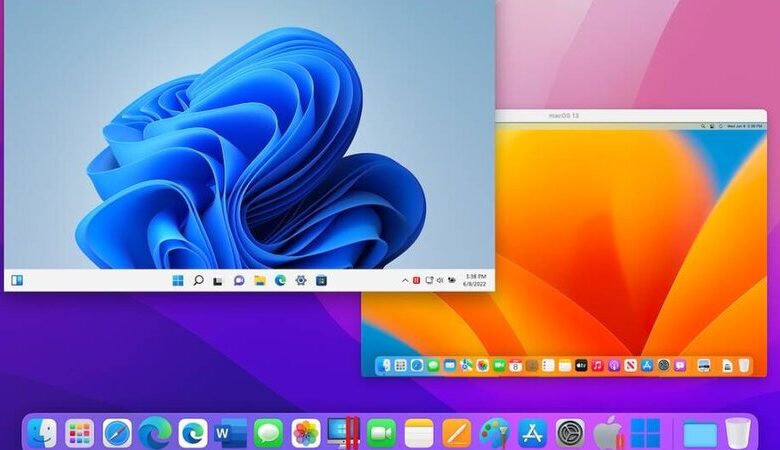Open the volume control in Windows tray

pyautogui.click(x=440, y=280)
